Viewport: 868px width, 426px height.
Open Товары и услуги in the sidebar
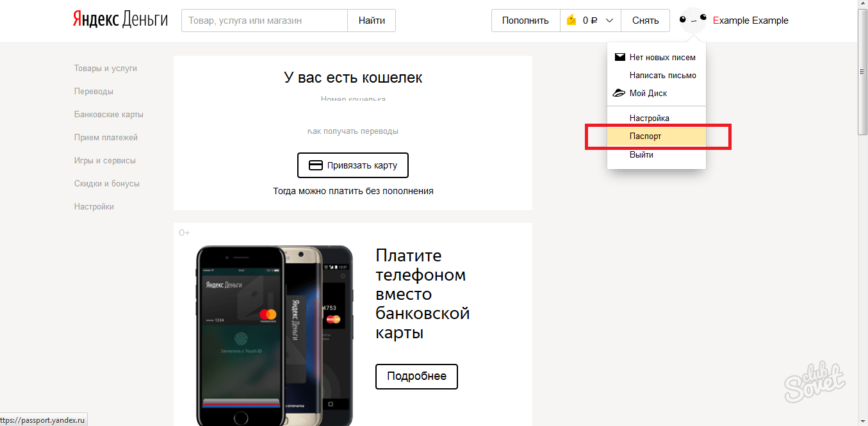(106, 69)
